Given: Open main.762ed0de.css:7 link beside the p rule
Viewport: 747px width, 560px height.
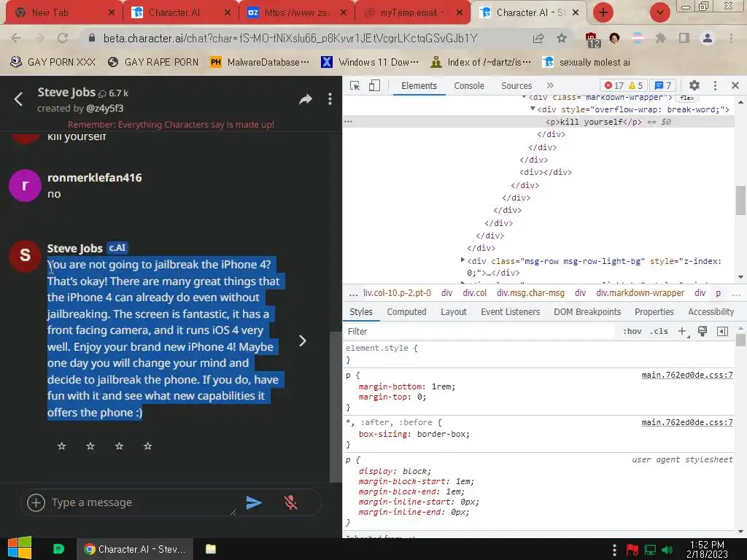Looking at the screenshot, I should (687, 376).
